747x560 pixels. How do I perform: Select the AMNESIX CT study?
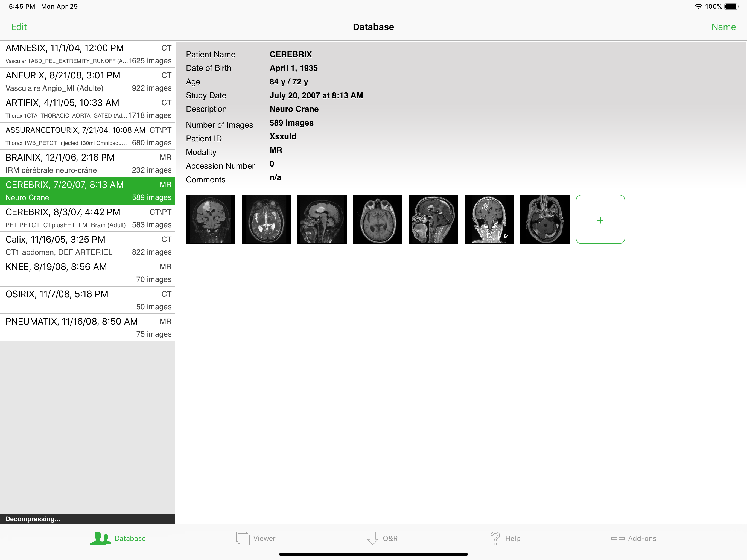click(87, 54)
